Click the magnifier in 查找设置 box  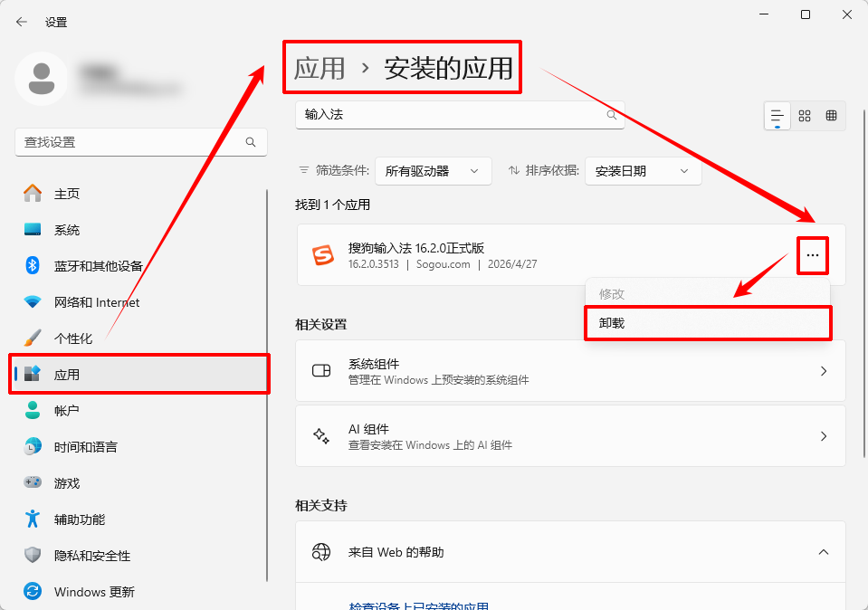[250, 142]
